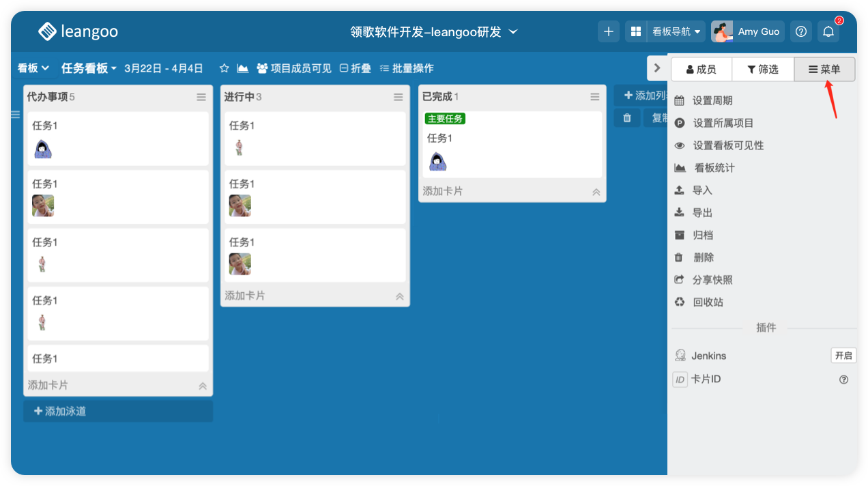Viewport: 868px width, 486px height.
Task: Enable the Jenkins plugin with 开启
Action: pos(843,356)
